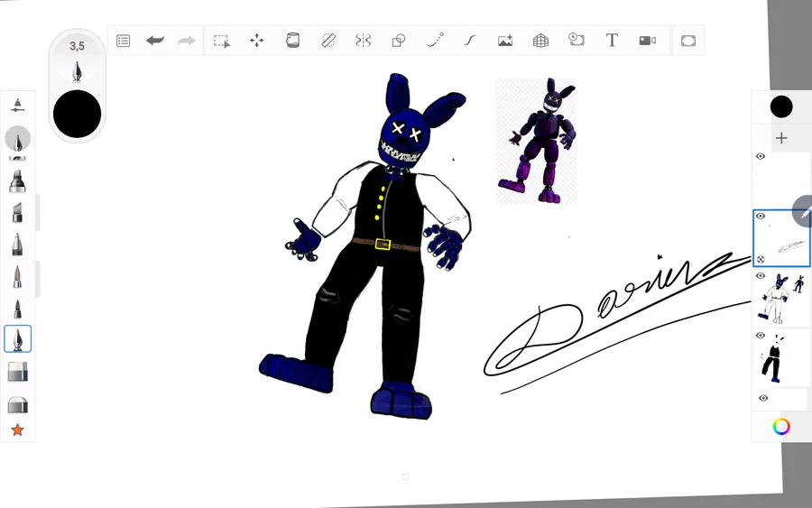
Task: Open the main menu list icon
Action: point(124,41)
